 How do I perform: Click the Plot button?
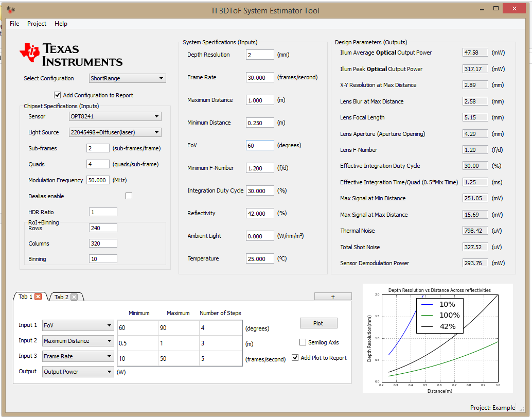[318, 323]
